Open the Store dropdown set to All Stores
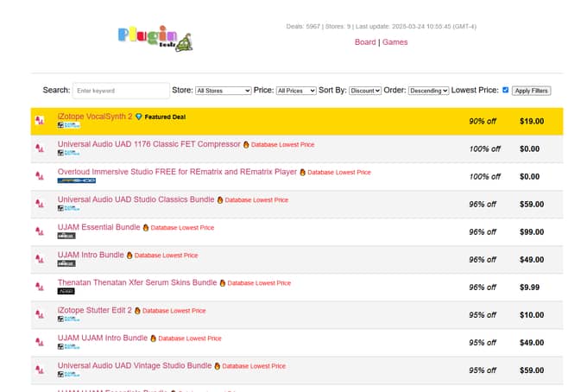 [x=223, y=91]
